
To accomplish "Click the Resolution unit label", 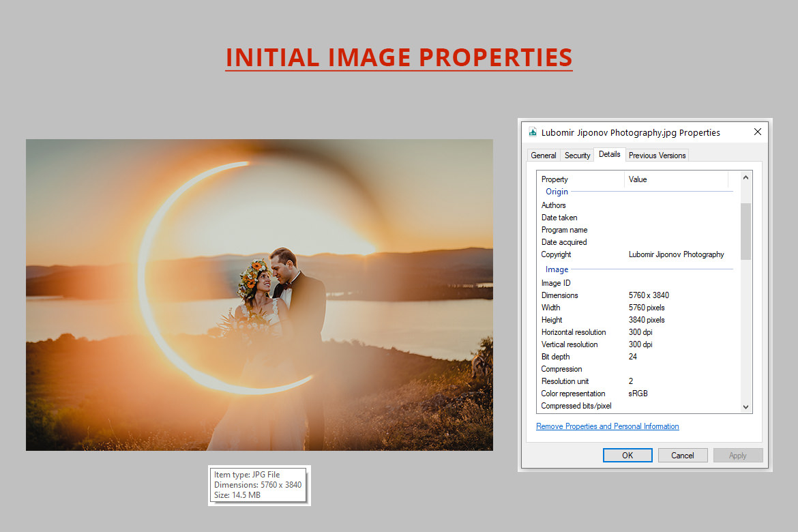I will pos(565,381).
